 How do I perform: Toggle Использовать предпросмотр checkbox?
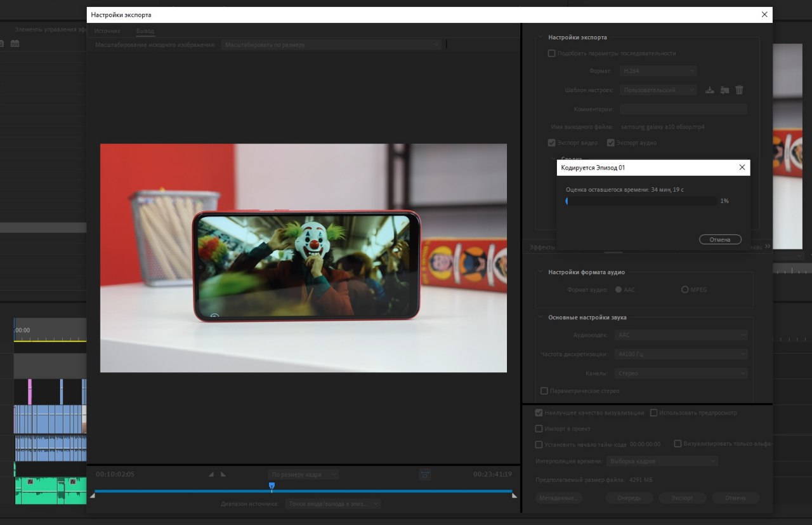coord(654,413)
